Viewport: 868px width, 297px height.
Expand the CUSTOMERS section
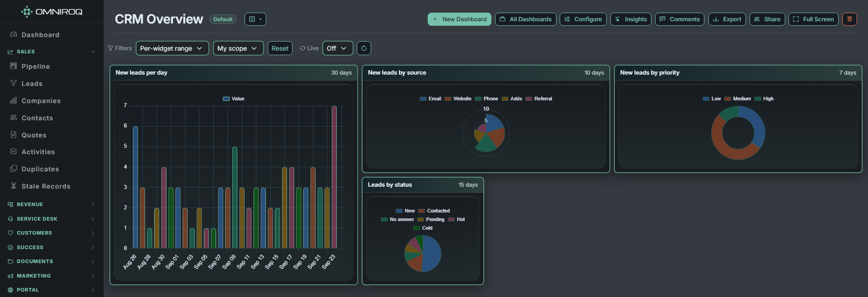pos(52,233)
